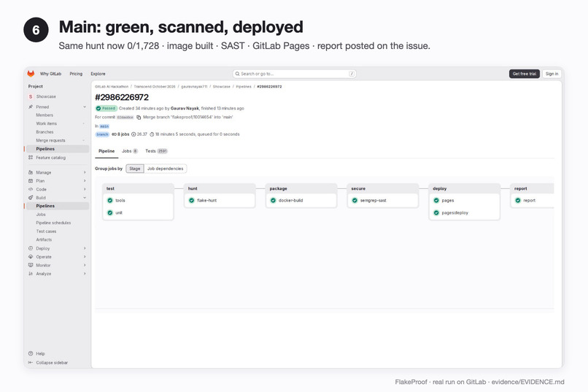Click the Deploy section icon
Screen dimensions: 588x392
tap(31, 248)
